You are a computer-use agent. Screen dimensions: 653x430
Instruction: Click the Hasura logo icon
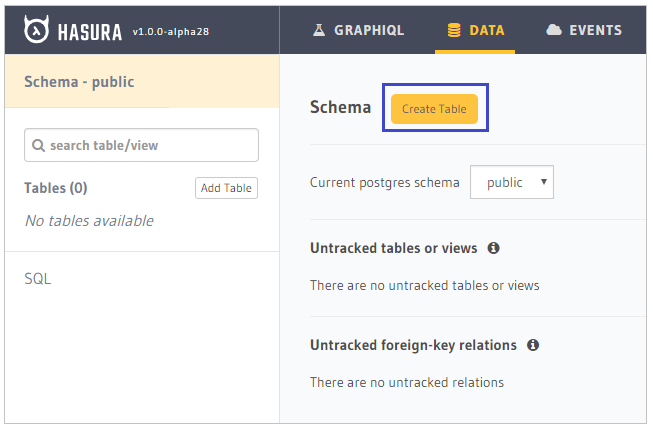36,30
